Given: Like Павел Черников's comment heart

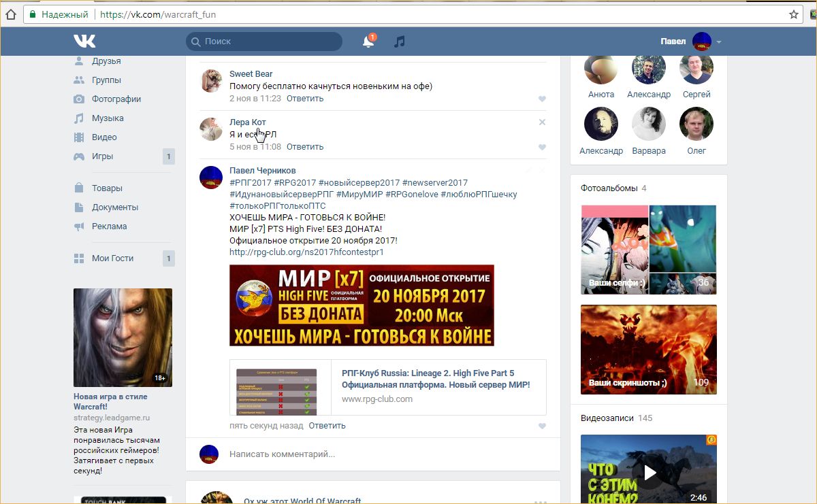Looking at the screenshot, I should coord(542,426).
